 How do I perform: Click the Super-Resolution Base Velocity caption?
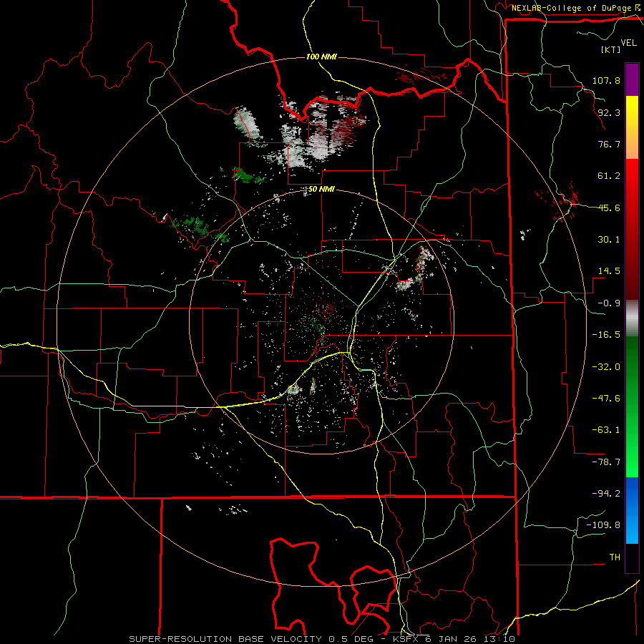tap(321, 639)
